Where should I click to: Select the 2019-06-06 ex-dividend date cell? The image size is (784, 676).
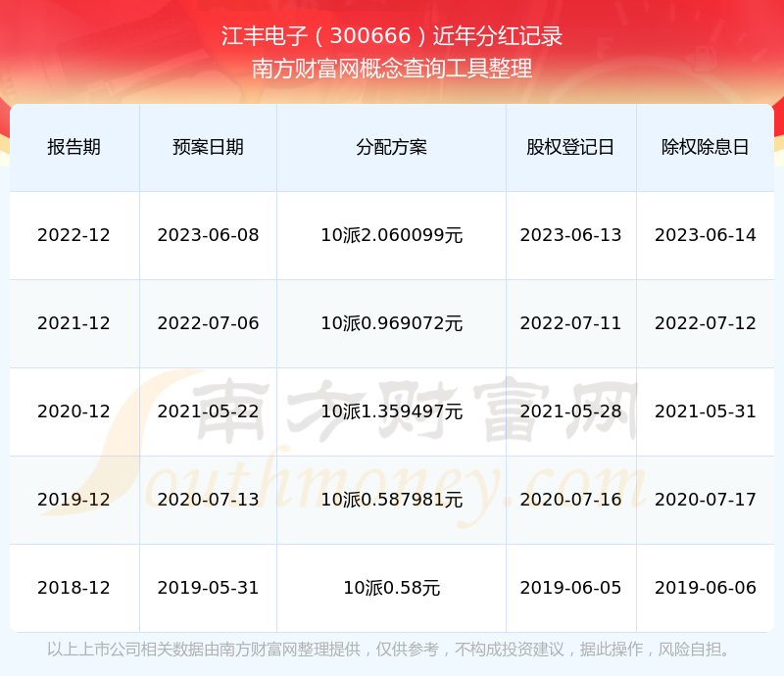click(705, 588)
